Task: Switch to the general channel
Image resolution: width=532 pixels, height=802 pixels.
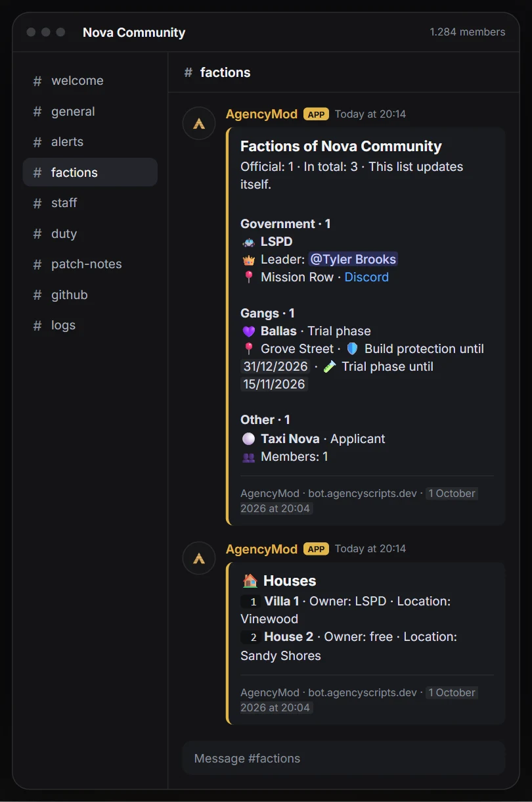Action: click(x=90, y=112)
